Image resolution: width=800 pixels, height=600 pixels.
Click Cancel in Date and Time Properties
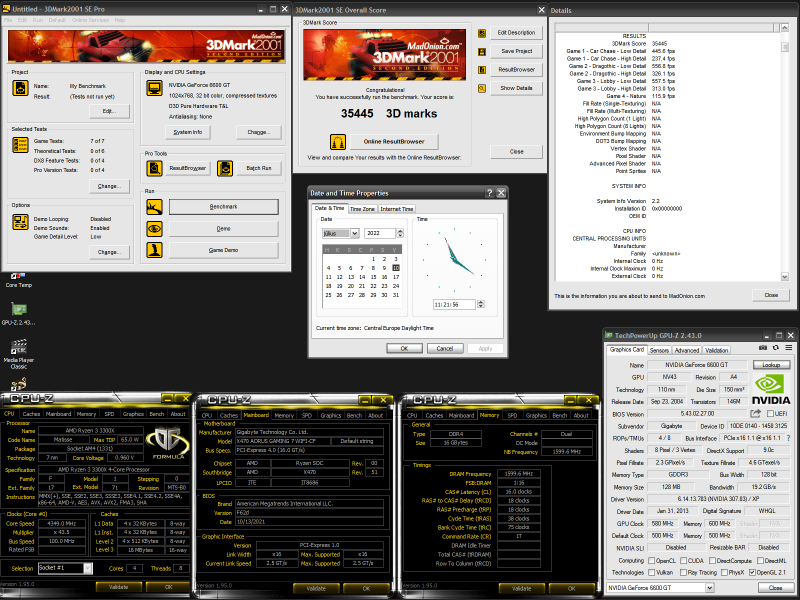pos(445,348)
